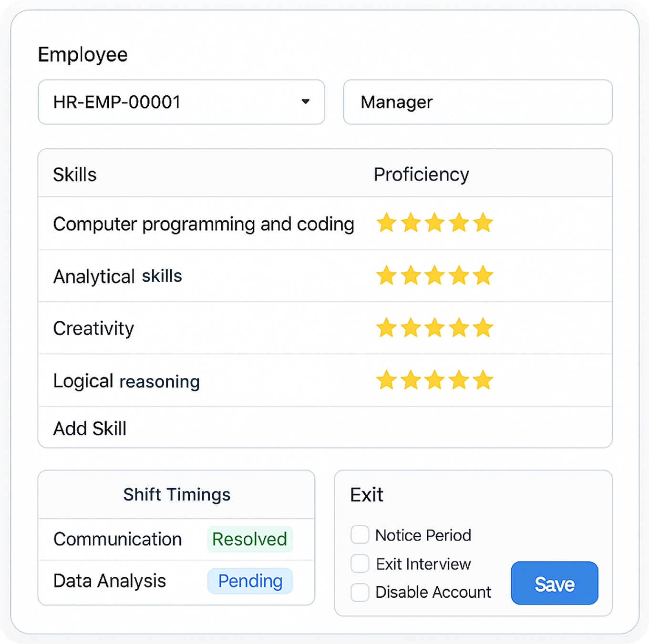
Task: Click the Pending status for Data Analysis
Action: pyautogui.click(x=250, y=581)
